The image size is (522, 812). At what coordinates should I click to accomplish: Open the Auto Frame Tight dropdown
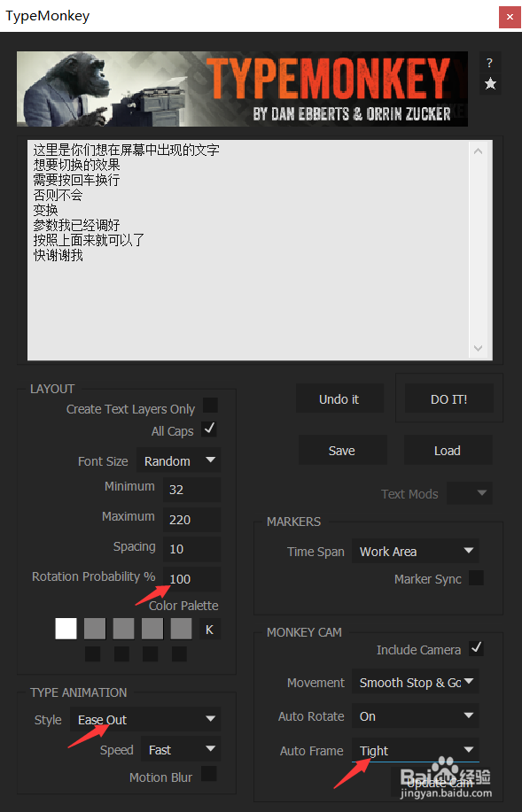pyautogui.click(x=416, y=750)
